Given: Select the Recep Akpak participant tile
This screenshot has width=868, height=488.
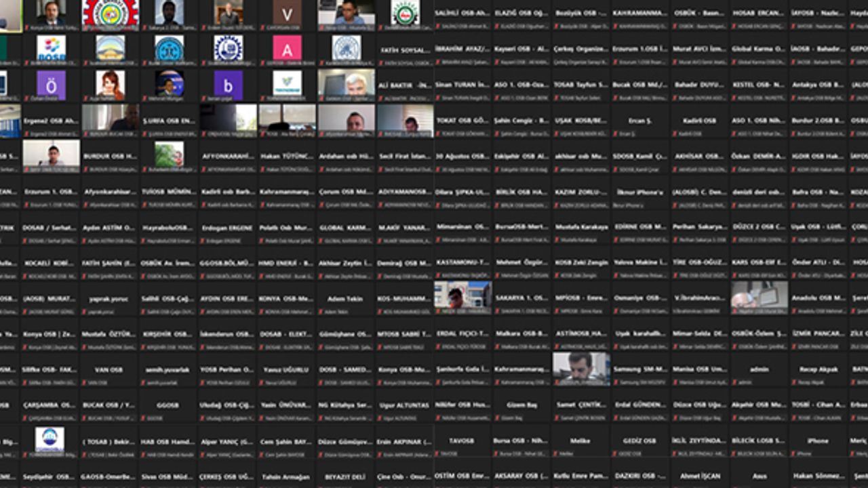Looking at the screenshot, I should tap(818, 369).
